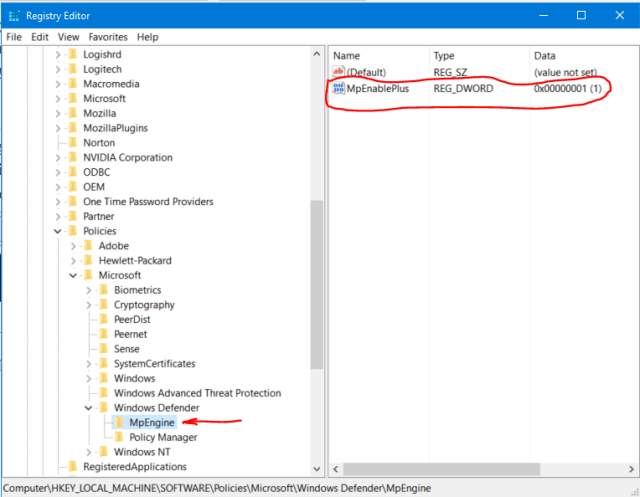
Task: Collapse the Windows Defender tree node
Action: coord(88,408)
